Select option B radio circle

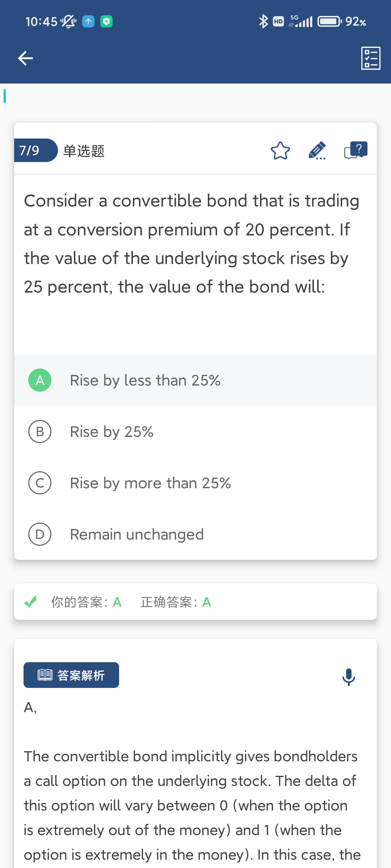tap(40, 431)
